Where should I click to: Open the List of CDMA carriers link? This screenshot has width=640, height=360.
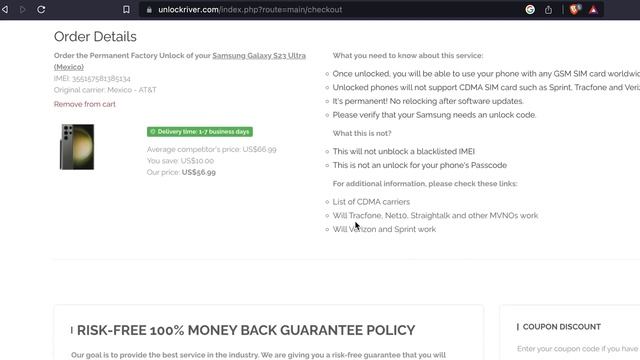[371, 202]
